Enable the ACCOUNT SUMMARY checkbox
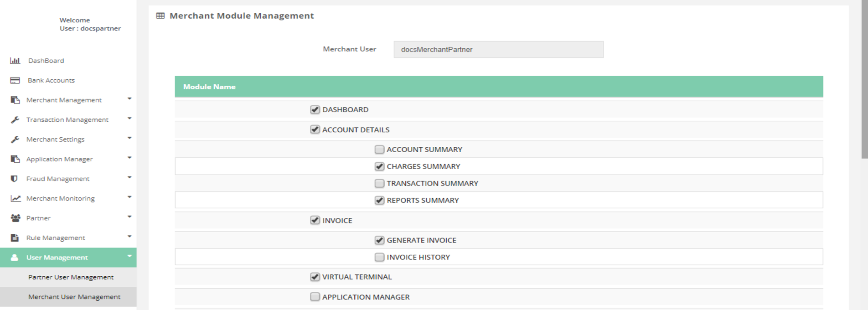 [379, 150]
